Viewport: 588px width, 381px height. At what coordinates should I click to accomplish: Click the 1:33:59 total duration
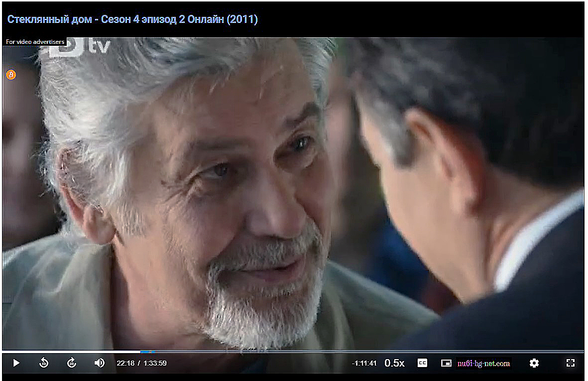[x=155, y=363]
